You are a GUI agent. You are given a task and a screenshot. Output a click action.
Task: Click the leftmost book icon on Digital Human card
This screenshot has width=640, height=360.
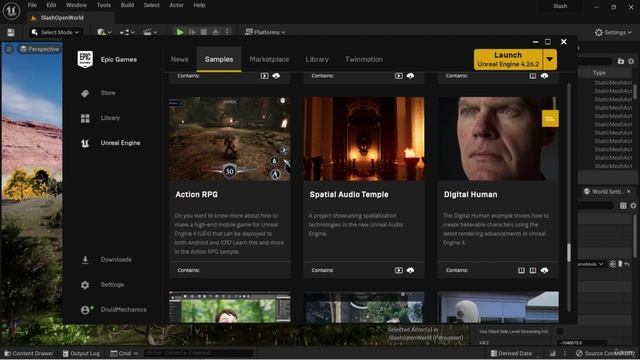point(521,270)
